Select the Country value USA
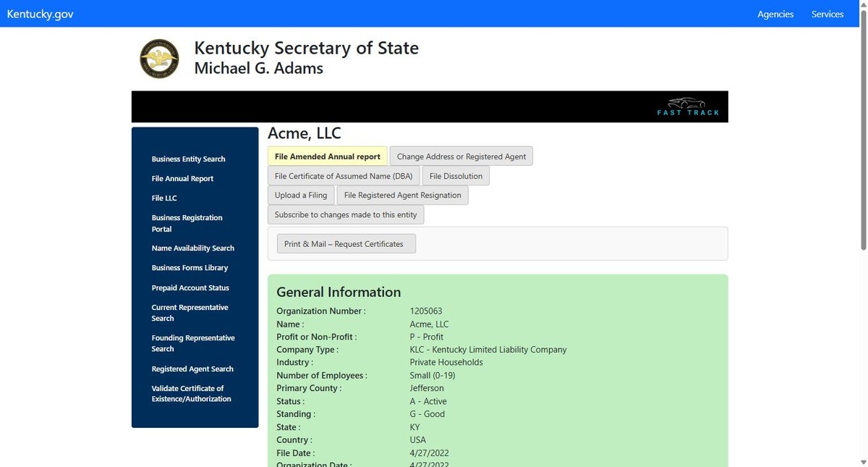The height and width of the screenshot is (467, 868). (x=418, y=440)
